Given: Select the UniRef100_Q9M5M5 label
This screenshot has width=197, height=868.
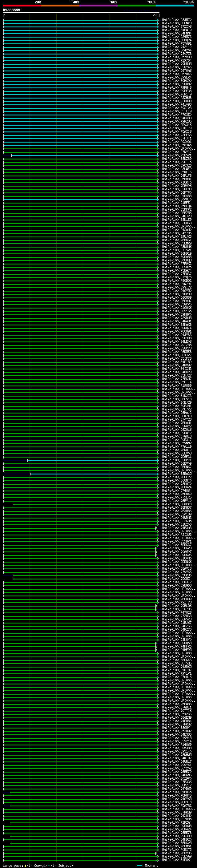Looking at the screenshot, I should pyautogui.click(x=176, y=64).
